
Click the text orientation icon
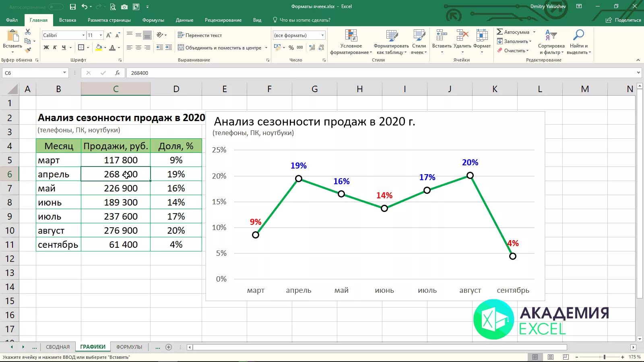coord(160,35)
